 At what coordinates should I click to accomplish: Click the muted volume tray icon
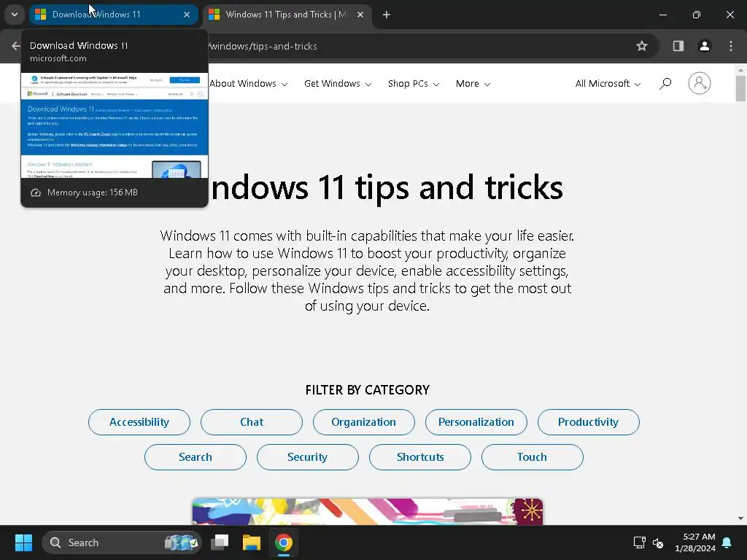[x=658, y=542]
